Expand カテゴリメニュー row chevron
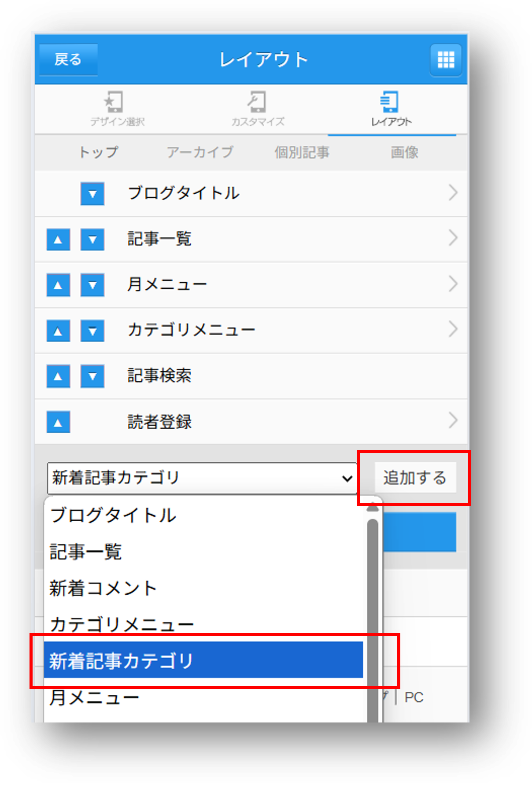The width and height of the screenshot is (532, 785). point(453,329)
